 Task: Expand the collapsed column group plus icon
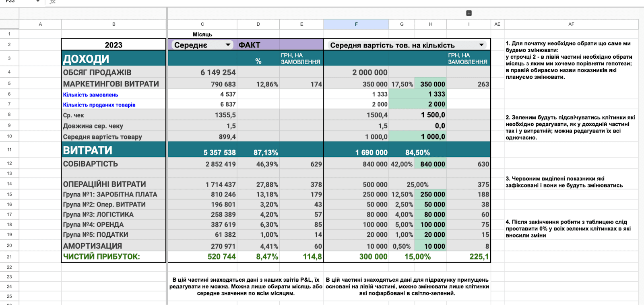tap(469, 13)
